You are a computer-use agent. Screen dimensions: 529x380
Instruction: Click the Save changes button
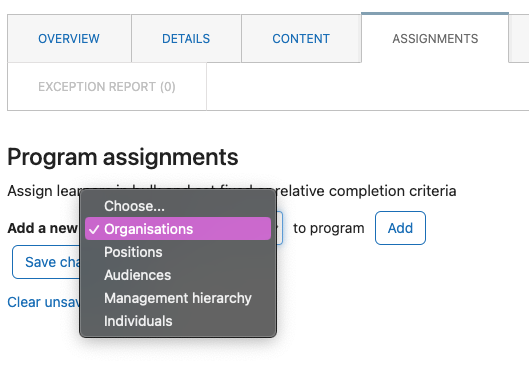(x=46, y=262)
